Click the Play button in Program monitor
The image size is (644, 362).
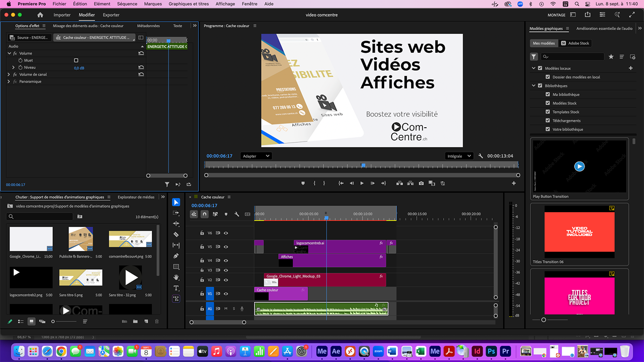362,183
